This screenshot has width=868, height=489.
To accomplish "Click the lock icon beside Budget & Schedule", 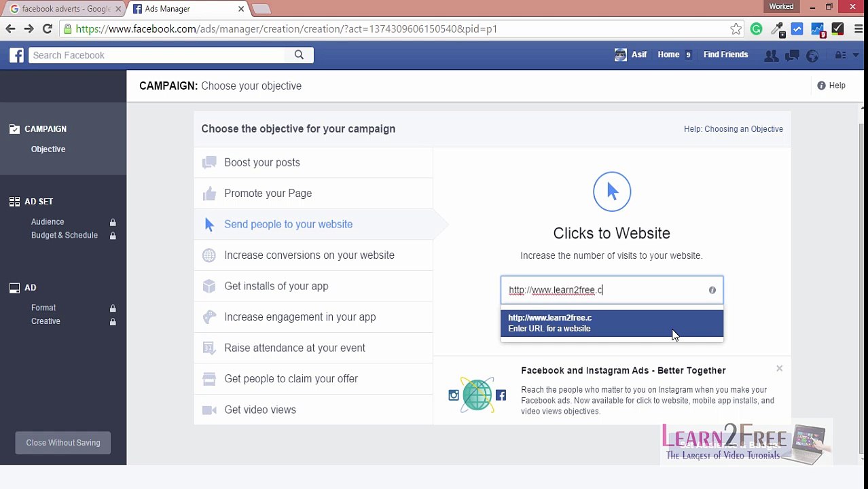I will tap(113, 236).
